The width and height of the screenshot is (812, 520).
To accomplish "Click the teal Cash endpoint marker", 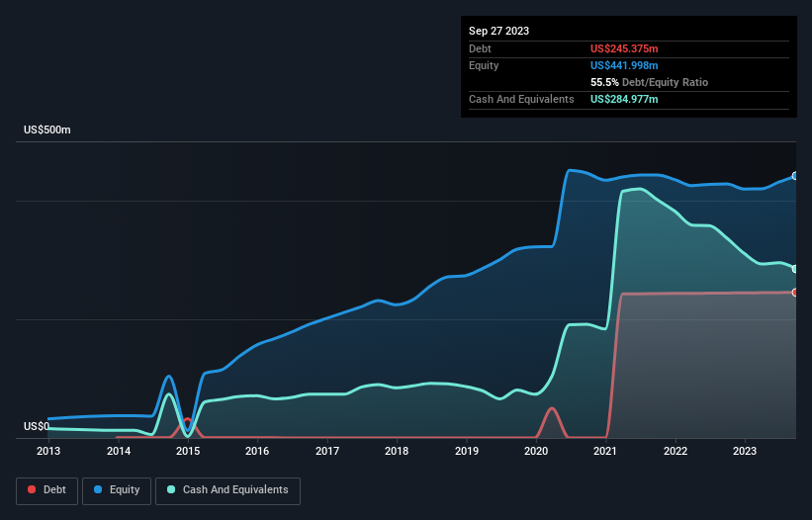I will (x=795, y=269).
